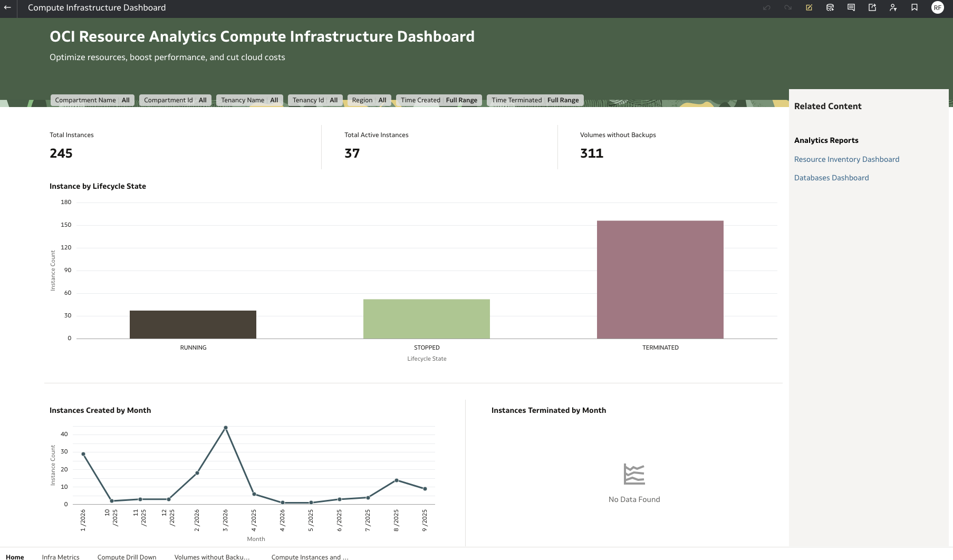Open the Region filter
This screenshot has height=560, width=953.
coord(369,100)
